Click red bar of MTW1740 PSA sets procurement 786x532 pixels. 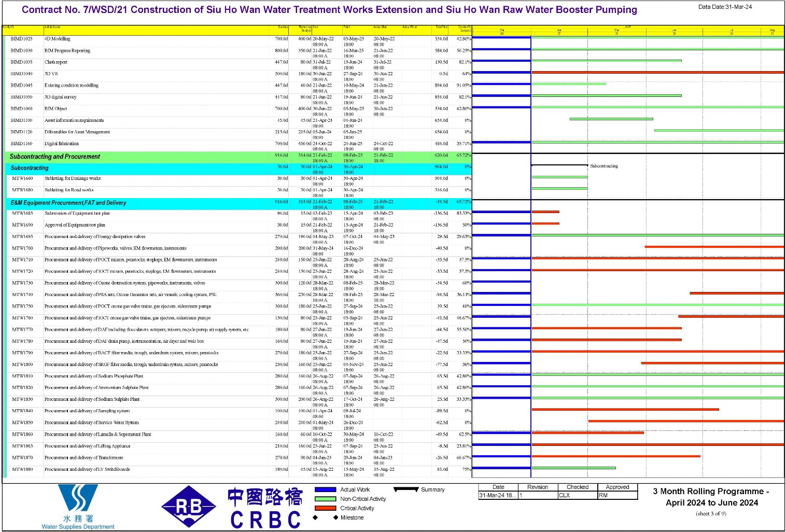point(737,293)
